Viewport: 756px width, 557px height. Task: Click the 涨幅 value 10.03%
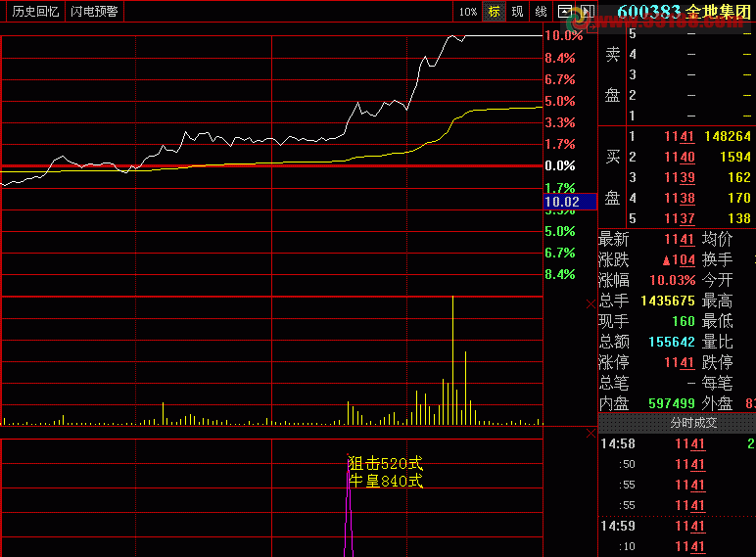673,280
